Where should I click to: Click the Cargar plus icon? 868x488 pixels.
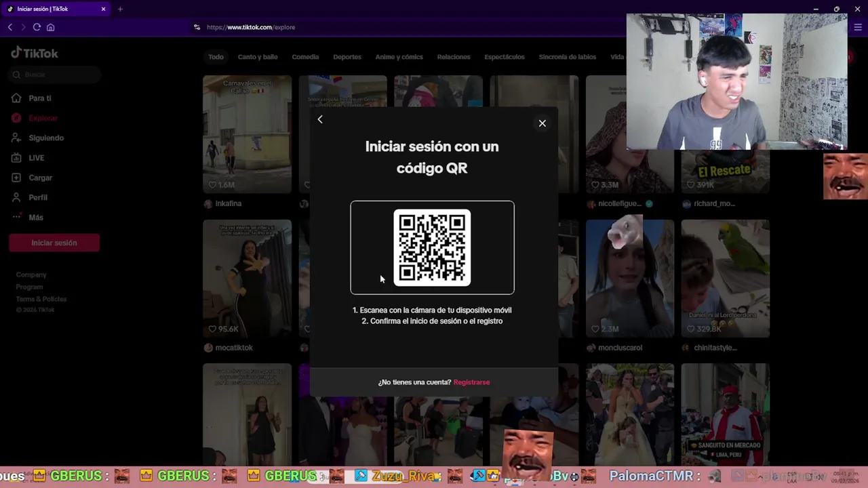click(x=16, y=178)
